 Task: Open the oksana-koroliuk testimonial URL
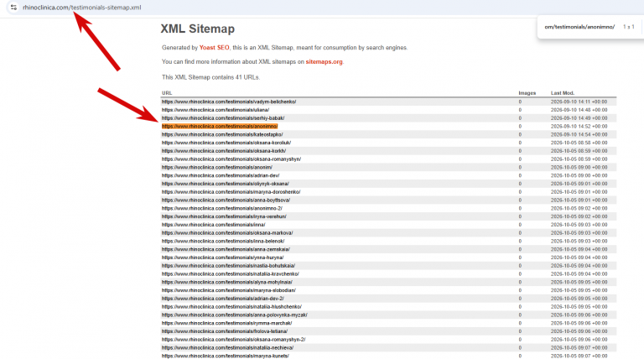coord(226,143)
